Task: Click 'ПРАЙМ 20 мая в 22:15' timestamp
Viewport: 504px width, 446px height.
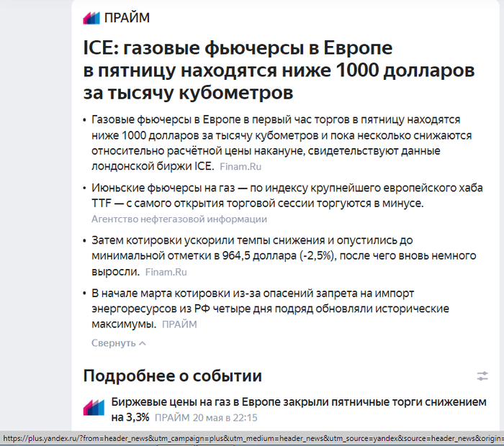Action: pos(206,418)
